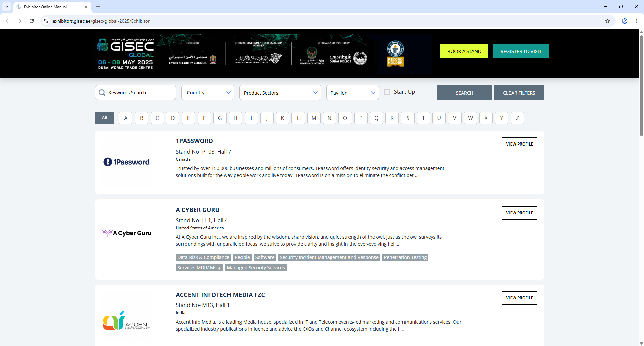Open the three-dot browser menu
This screenshot has width=644, height=346.
click(637, 21)
